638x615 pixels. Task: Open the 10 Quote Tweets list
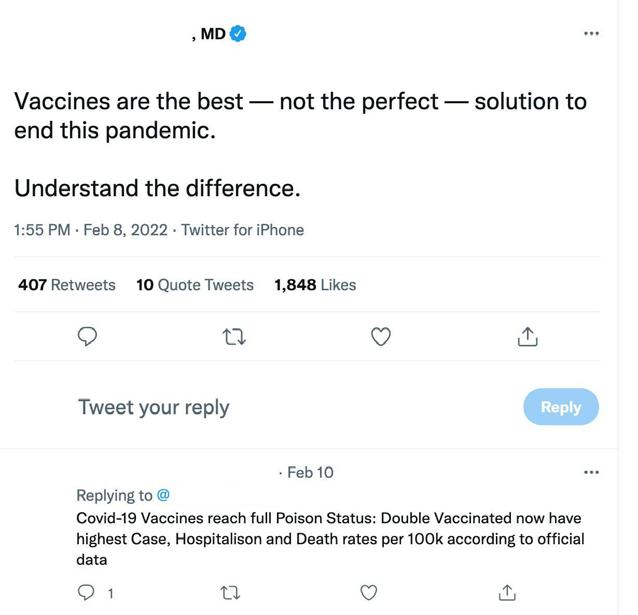click(x=195, y=285)
